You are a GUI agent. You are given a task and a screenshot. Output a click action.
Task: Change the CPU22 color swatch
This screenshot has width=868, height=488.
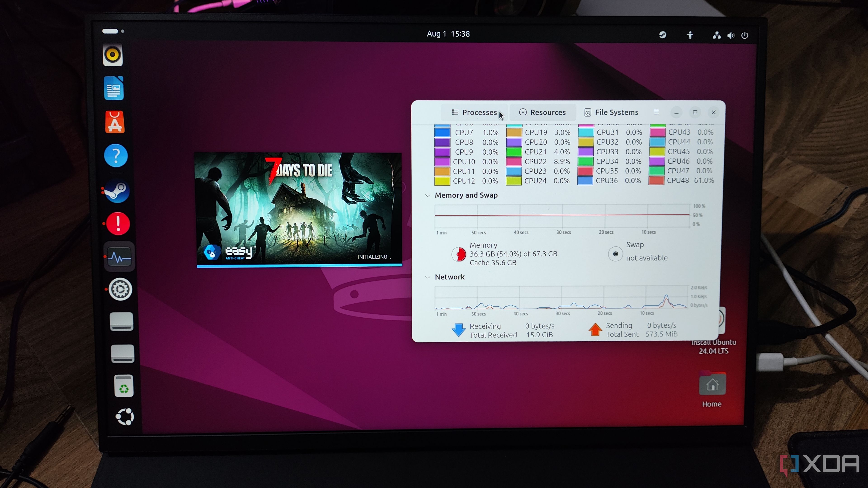[x=514, y=162]
